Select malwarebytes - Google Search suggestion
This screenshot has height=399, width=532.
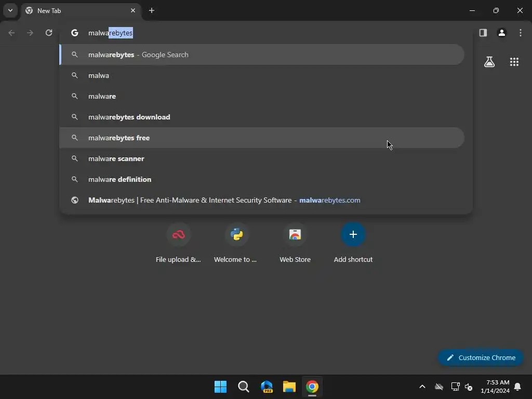coord(262,55)
